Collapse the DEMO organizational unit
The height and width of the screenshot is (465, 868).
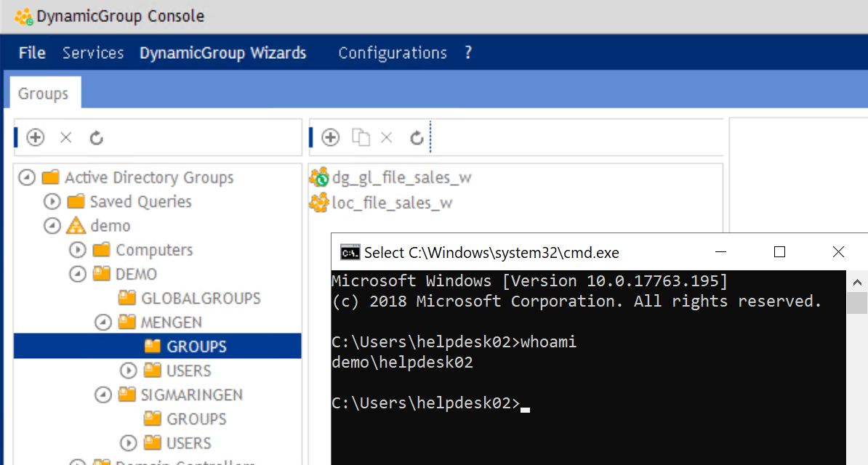[x=78, y=274]
